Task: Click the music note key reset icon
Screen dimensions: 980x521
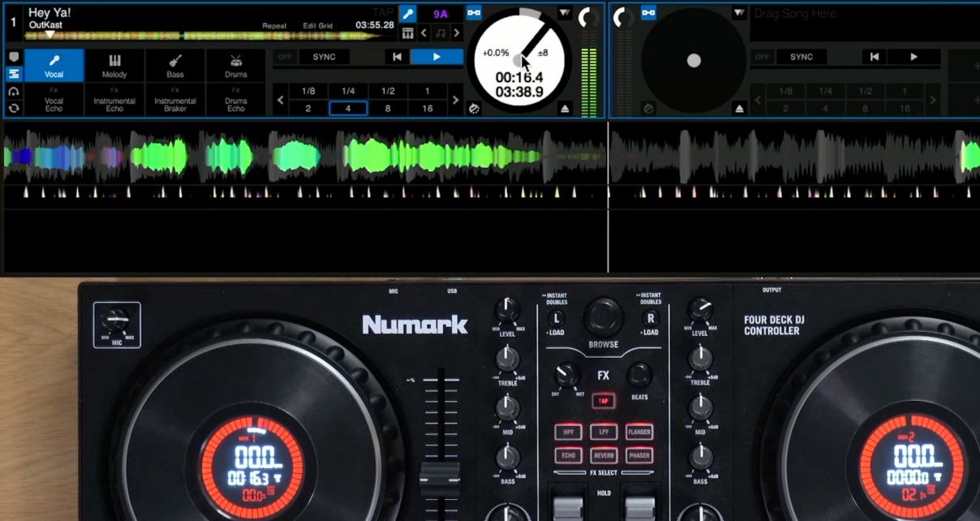Action: pyautogui.click(x=440, y=33)
